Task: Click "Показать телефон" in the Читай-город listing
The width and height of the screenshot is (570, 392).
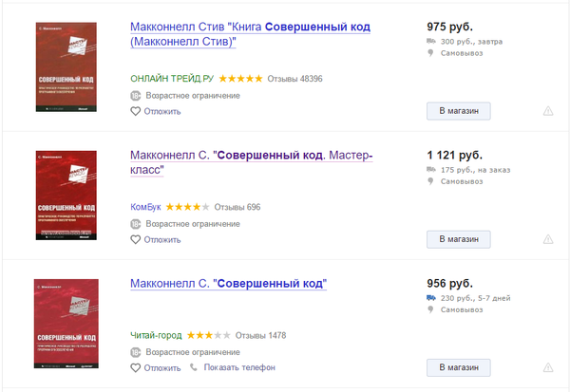Action: click(x=238, y=367)
